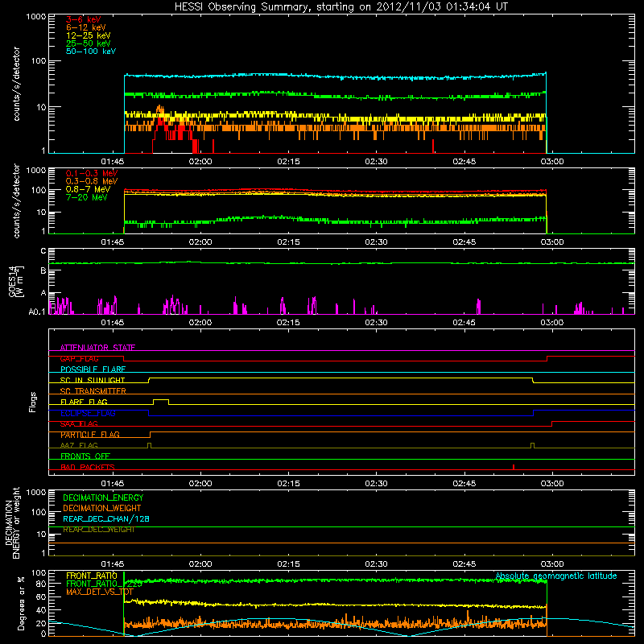Select the 6-12 keV legend label
This screenshot has width=644, height=644.
pyautogui.click(x=86, y=27)
